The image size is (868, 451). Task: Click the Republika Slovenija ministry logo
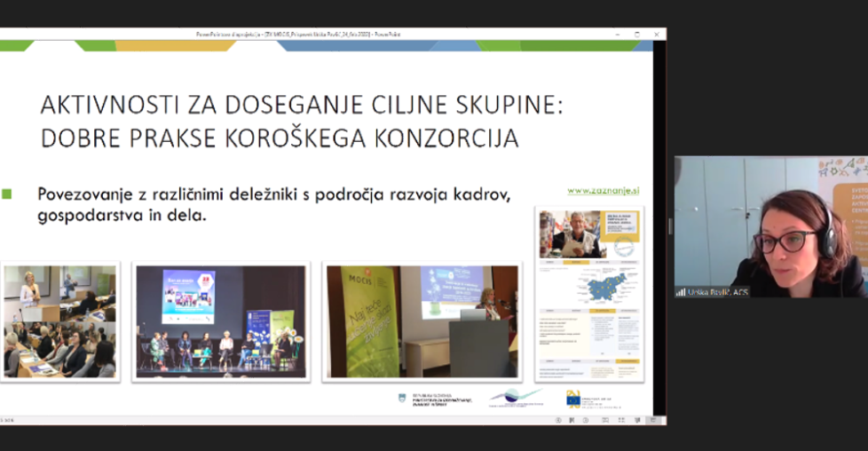pos(435,400)
